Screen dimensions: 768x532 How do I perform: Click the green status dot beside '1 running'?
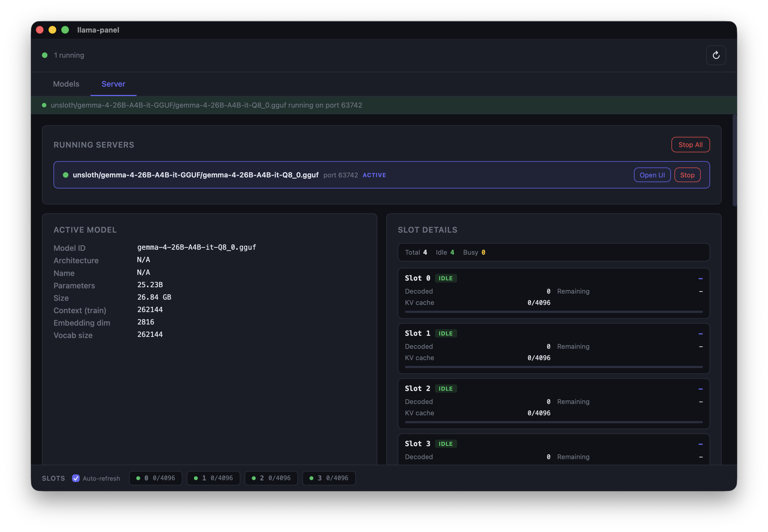tap(45, 55)
